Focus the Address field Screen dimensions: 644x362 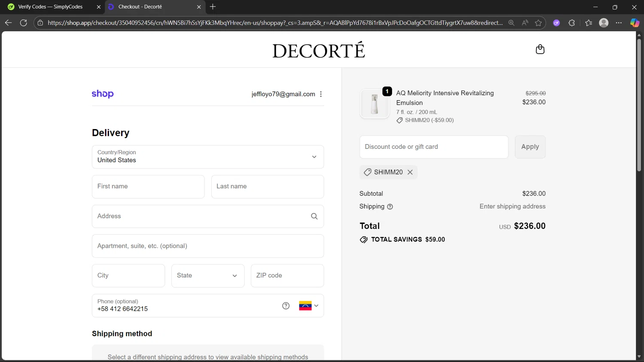click(x=208, y=216)
